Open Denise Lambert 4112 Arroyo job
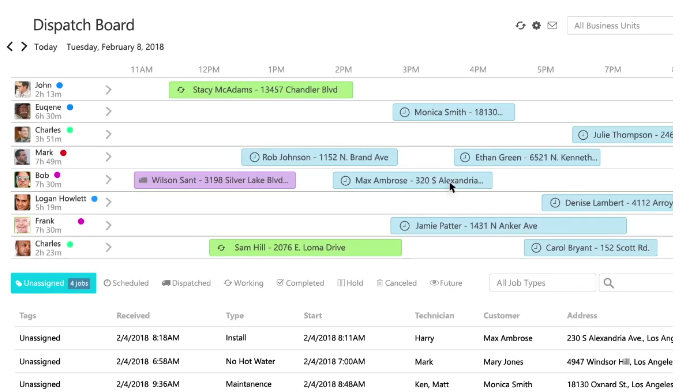Screen dimensions: 686x392 (607, 203)
